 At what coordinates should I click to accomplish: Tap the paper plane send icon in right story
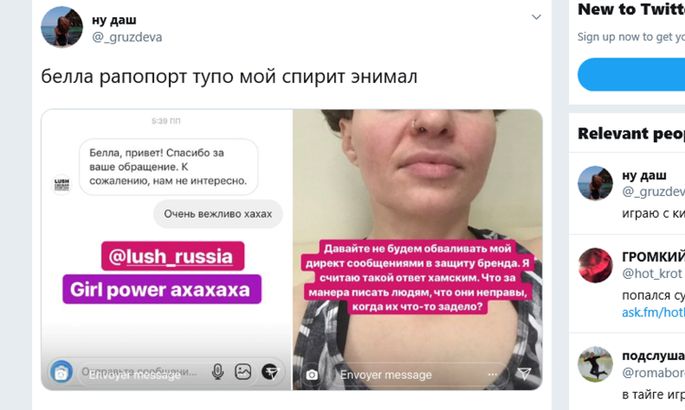[x=524, y=373]
